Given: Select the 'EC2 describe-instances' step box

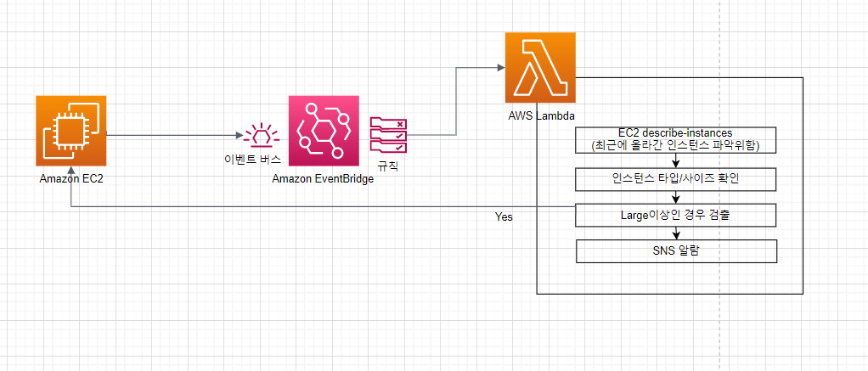Looking at the screenshot, I should pos(675,140).
